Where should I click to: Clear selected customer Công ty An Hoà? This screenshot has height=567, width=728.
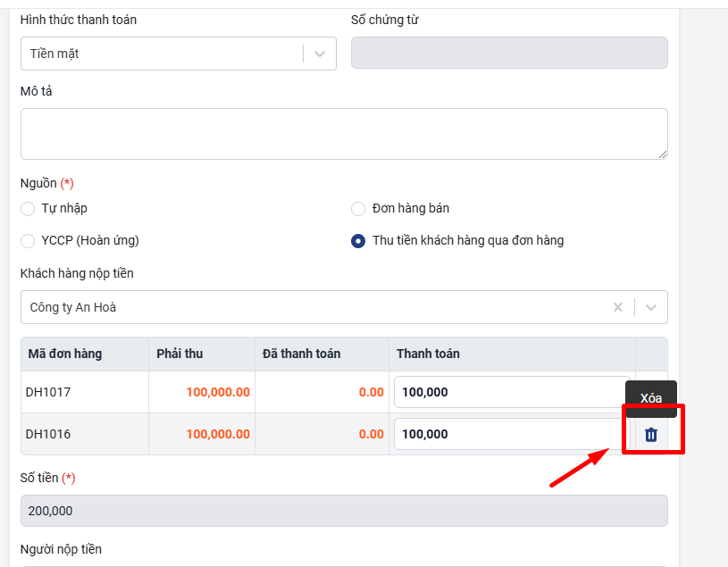click(617, 307)
